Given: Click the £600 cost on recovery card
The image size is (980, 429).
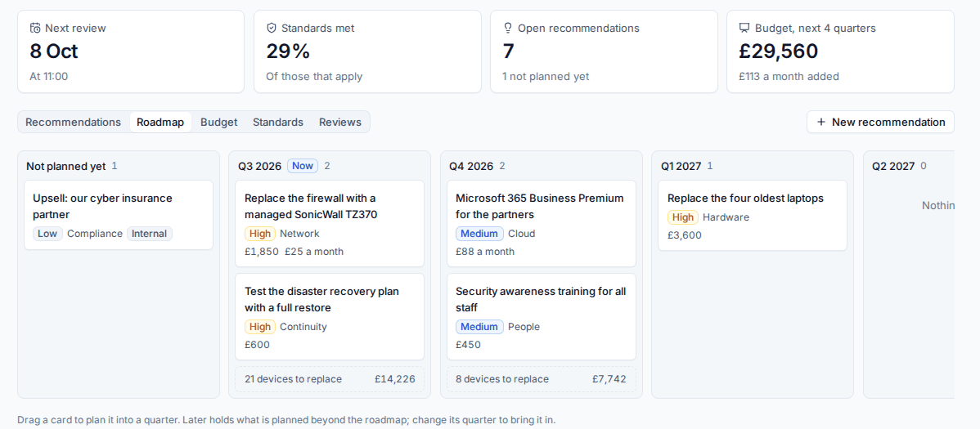Looking at the screenshot, I should [x=258, y=345].
